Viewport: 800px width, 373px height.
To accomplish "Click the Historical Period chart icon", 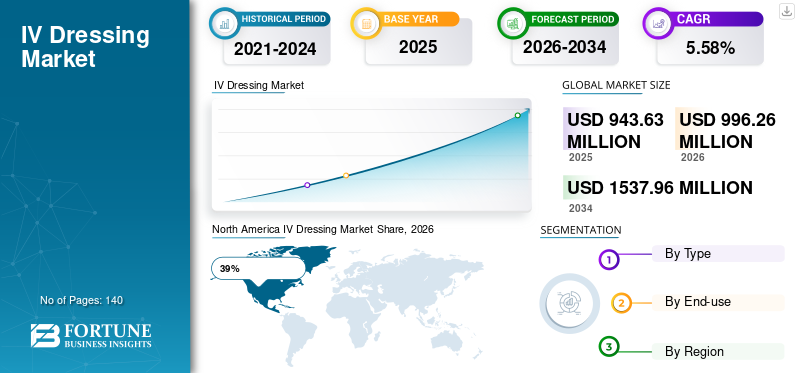I will coord(224,22).
